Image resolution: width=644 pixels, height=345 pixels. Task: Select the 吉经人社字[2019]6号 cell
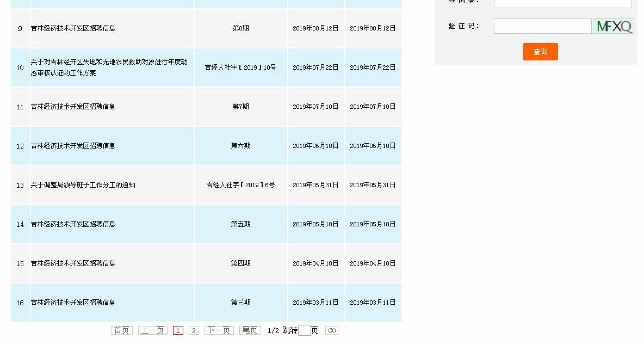pyautogui.click(x=240, y=185)
